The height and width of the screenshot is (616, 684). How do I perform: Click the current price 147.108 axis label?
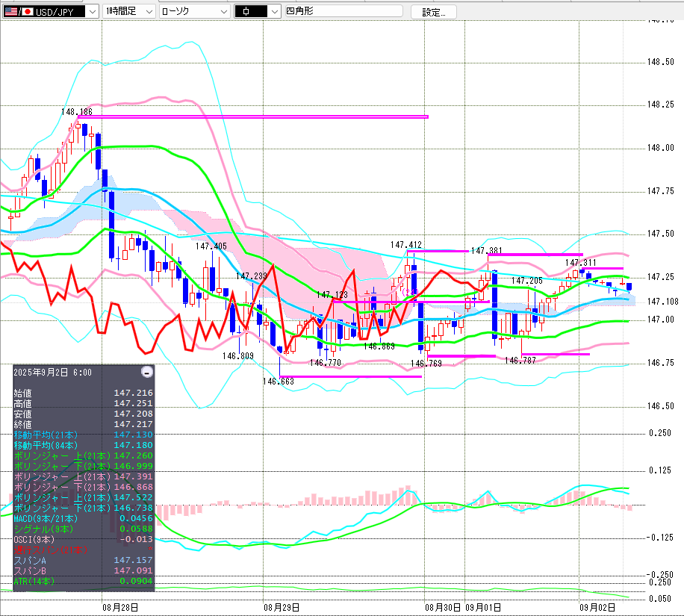pyautogui.click(x=663, y=302)
